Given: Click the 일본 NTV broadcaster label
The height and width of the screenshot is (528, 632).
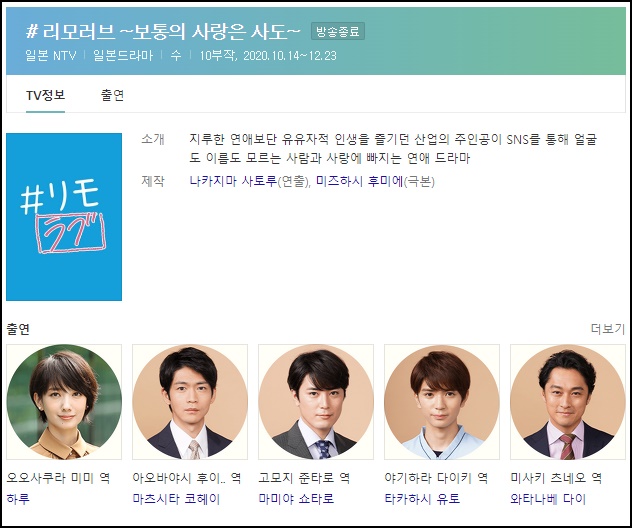Looking at the screenshot, I should pyautogui.click(x=51, y=56).
